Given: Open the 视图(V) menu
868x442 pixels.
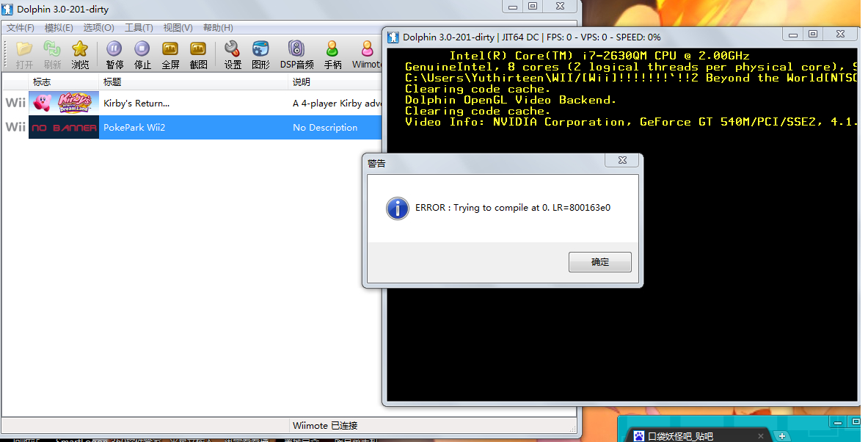Looking at the screenshot, I should click(178, 28).
